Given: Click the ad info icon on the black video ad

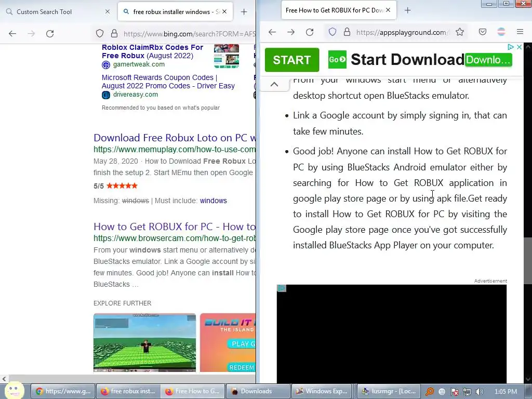Looking at the screenshot, I should [282, 288].
